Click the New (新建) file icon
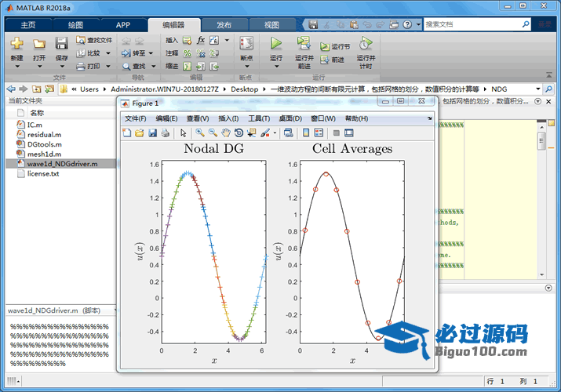The height and width of the screenshot is (392, 561). point(16,44)
